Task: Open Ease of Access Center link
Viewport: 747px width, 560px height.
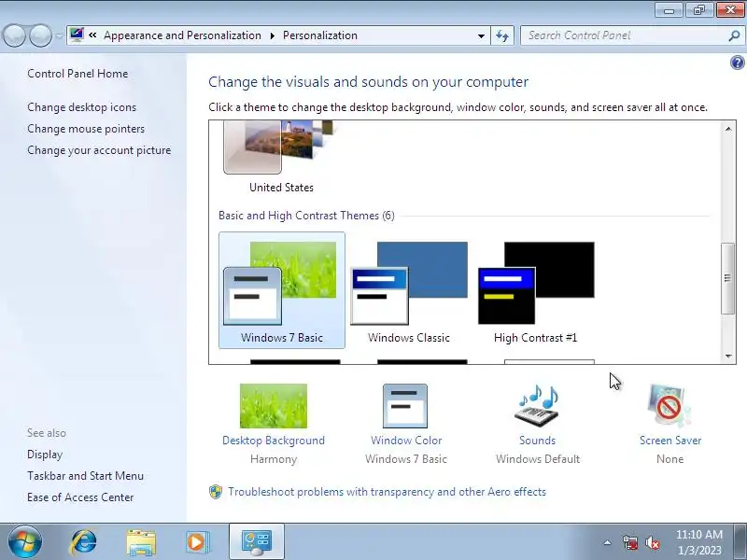Action: (x=80, y=497)
